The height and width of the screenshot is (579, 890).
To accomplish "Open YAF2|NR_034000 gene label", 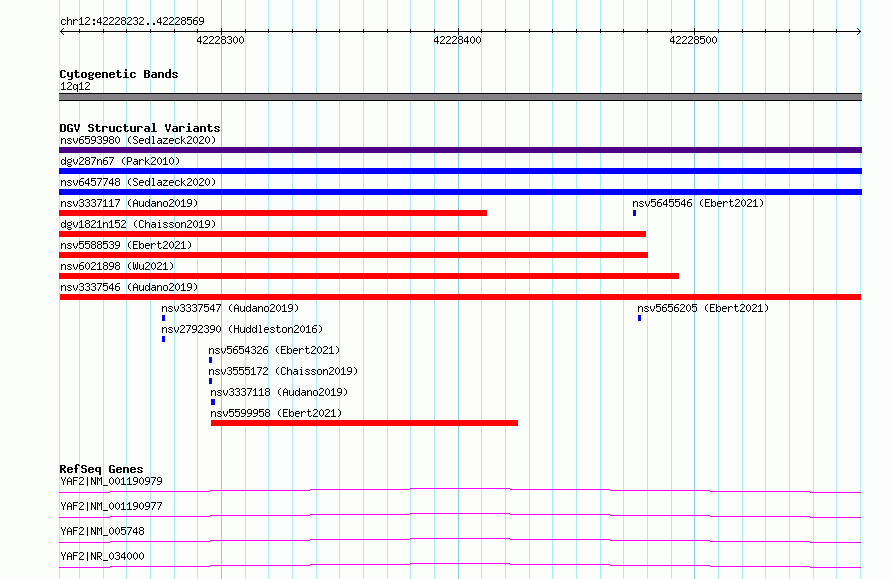I will (102, 556).
